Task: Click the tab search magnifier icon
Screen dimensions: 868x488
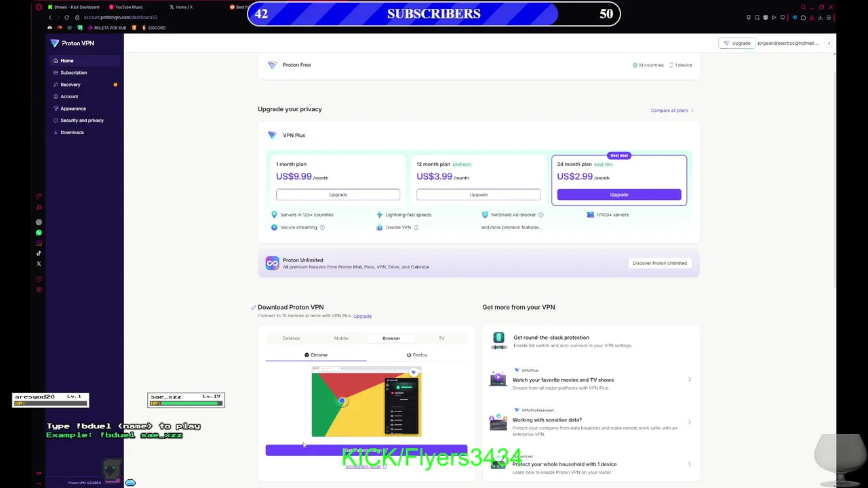Action: tap(803, 7)
